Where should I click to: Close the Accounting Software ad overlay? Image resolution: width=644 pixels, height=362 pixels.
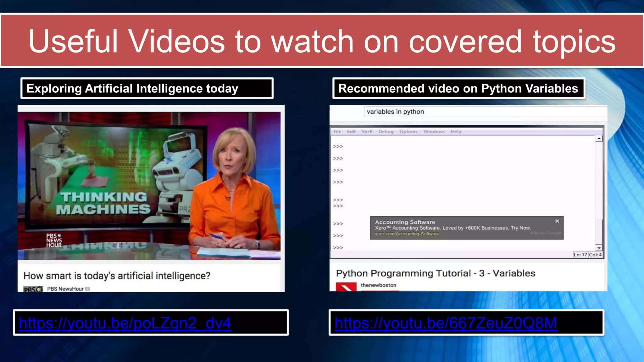pos(557,221)
